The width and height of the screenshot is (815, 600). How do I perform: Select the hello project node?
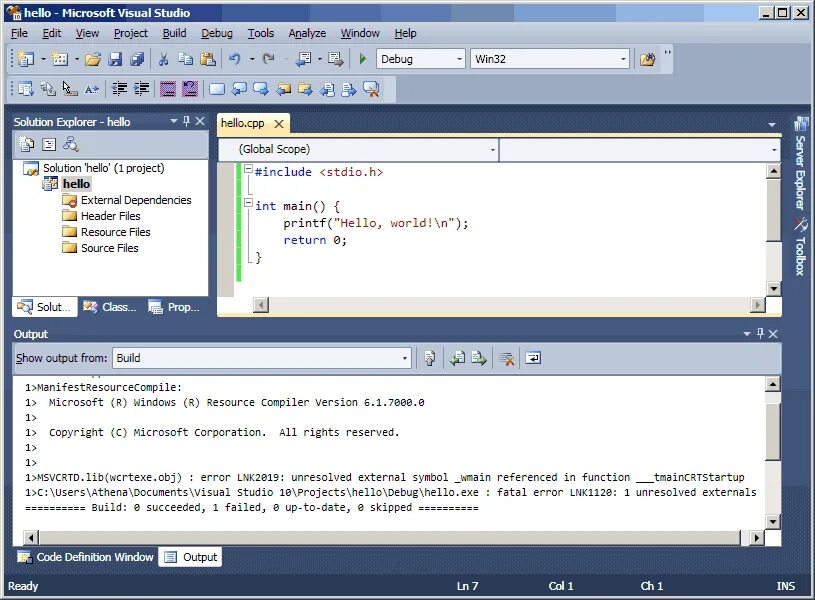(76, 184)
